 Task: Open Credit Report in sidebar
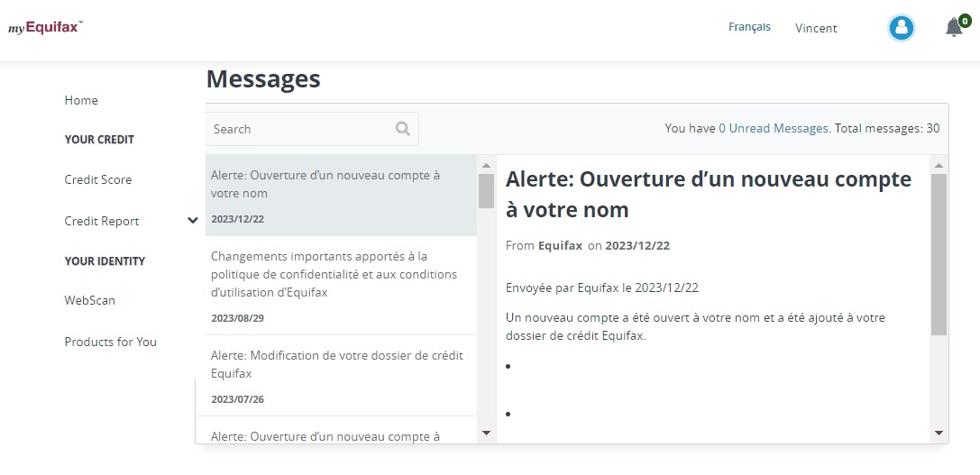[x=102, y=221]
